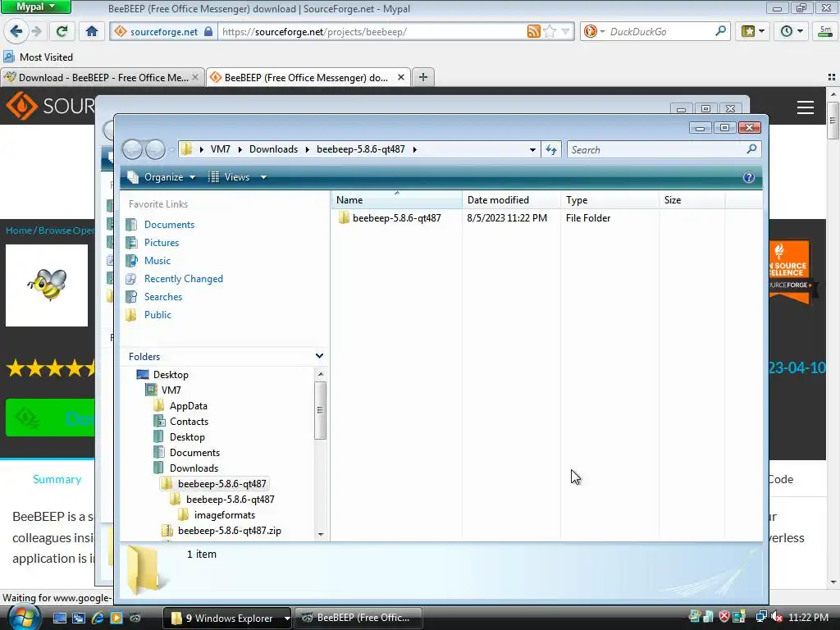
Task: Open Music in Favorite Links
Action: coord(157,261)
